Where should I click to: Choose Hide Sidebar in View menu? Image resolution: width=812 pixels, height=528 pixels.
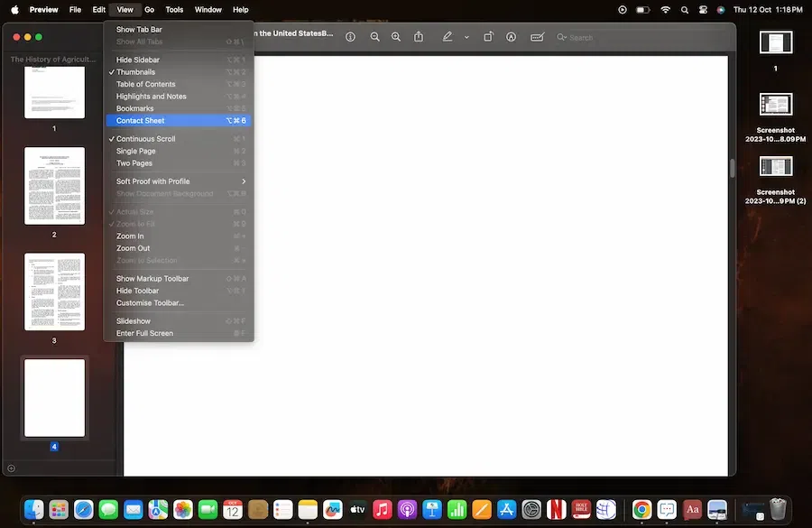click(179, 60)
